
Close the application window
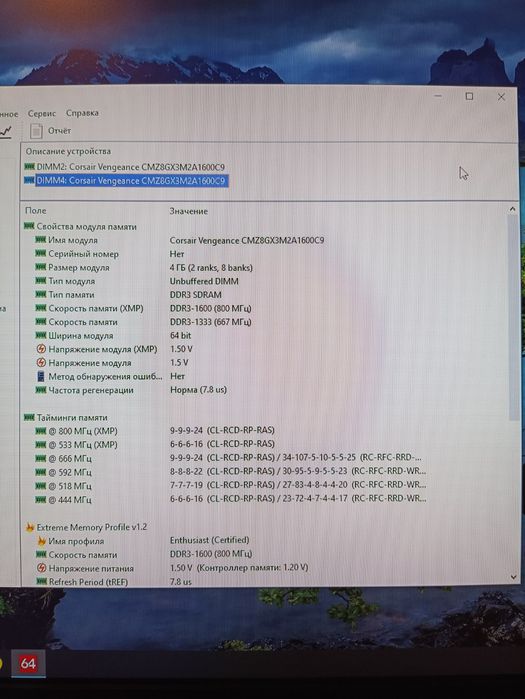point(501,97)
